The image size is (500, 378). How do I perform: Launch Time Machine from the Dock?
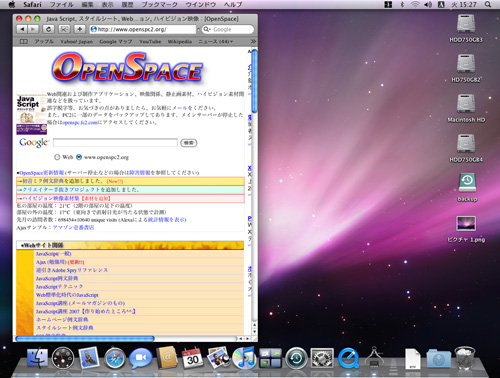[x=296, y=358]
